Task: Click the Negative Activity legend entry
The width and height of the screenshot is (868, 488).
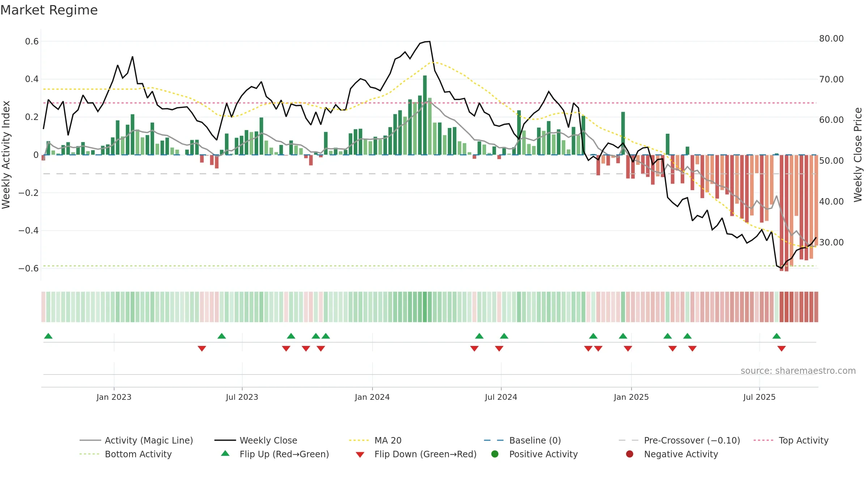Action: (672, 454)
